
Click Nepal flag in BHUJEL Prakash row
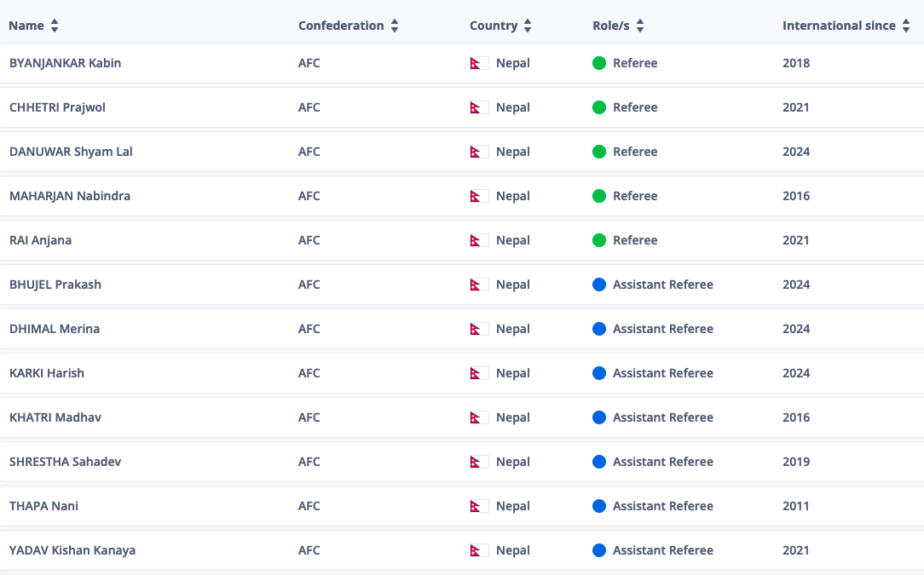click(x=479, y=285)
